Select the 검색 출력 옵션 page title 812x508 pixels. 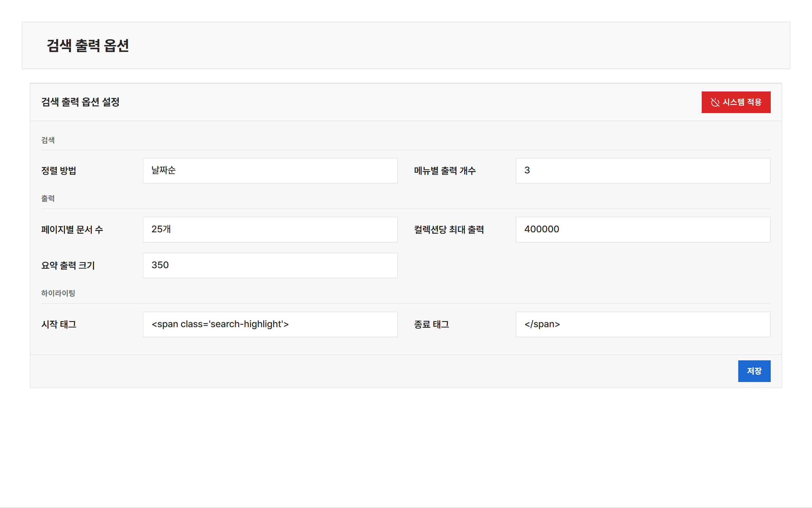(88, 46)
